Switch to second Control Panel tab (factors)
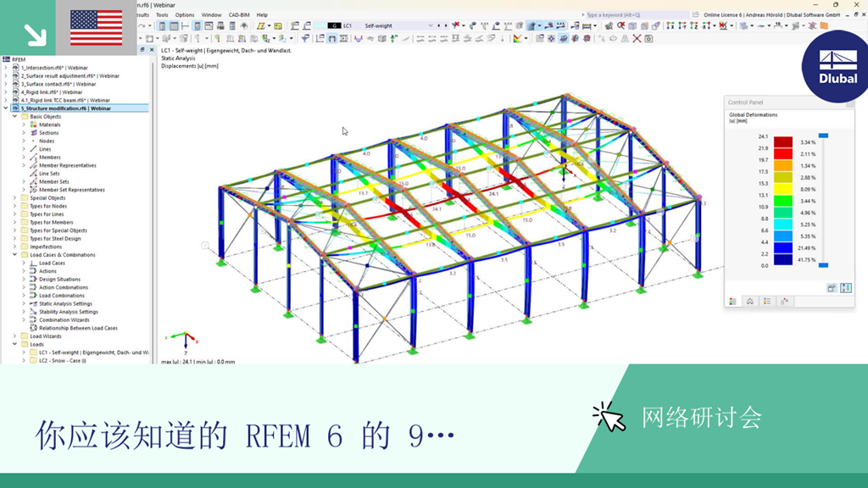868x488 pixels. coord(750,301)
